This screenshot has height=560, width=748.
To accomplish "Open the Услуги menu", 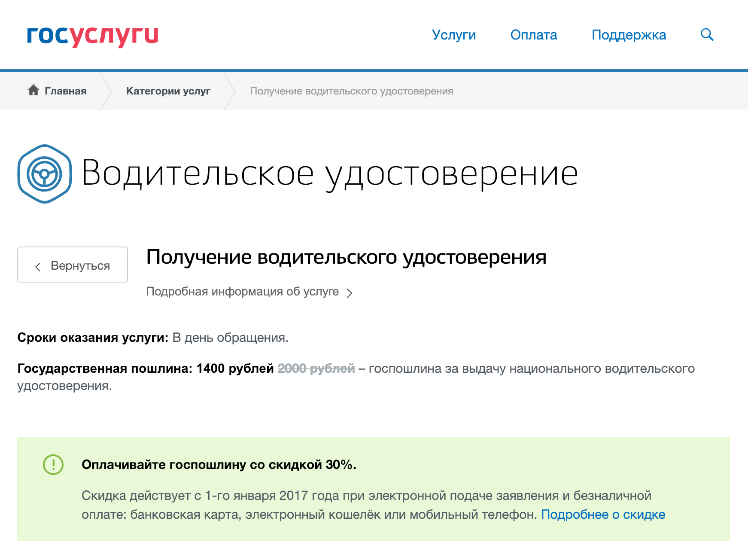I will pos(455,35).
